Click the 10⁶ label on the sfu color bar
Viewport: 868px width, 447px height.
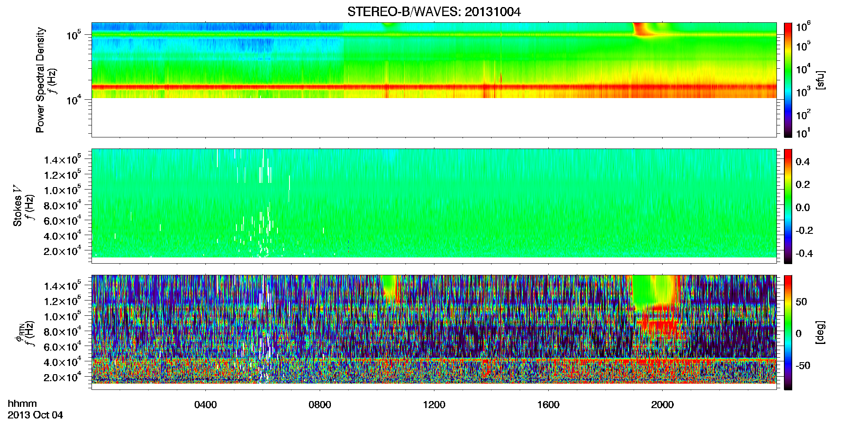[803, 27]
